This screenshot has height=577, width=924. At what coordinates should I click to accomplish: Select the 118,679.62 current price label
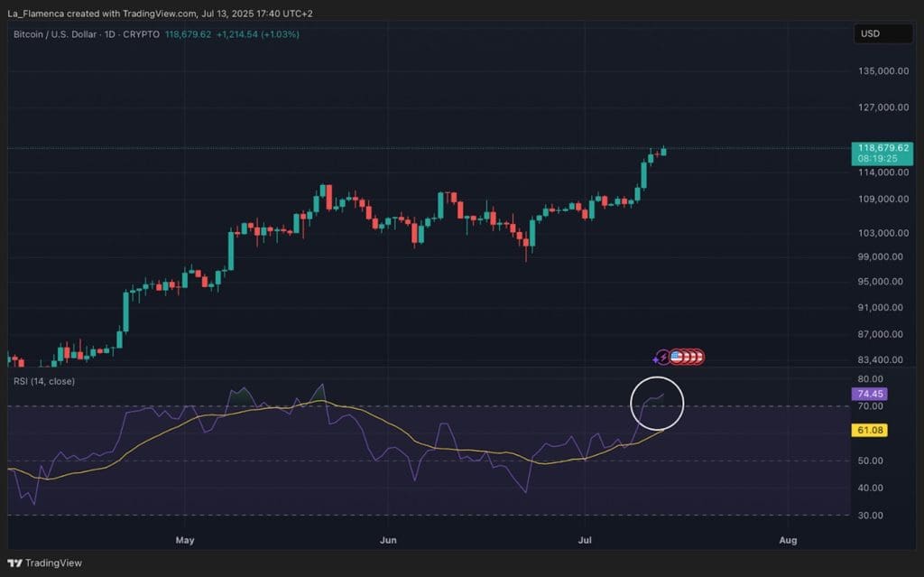click(882, 147)
